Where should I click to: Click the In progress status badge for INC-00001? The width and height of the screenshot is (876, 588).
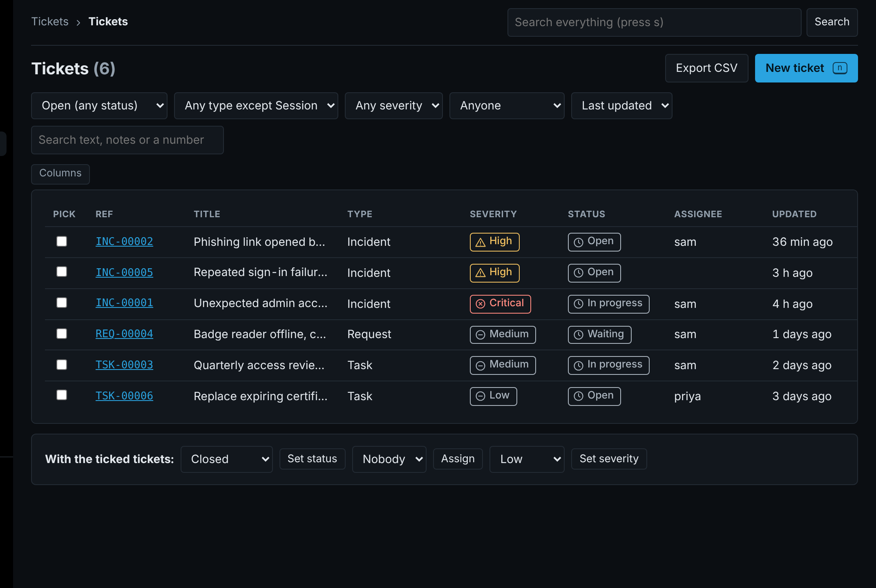(x=608, y=304)
